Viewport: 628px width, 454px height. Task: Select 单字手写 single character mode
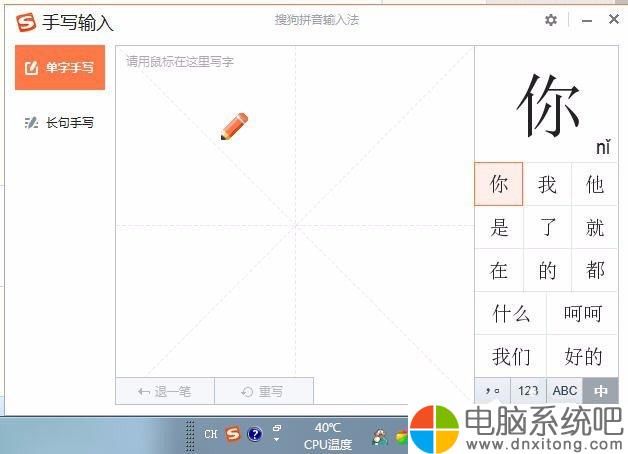click(60, 67)
